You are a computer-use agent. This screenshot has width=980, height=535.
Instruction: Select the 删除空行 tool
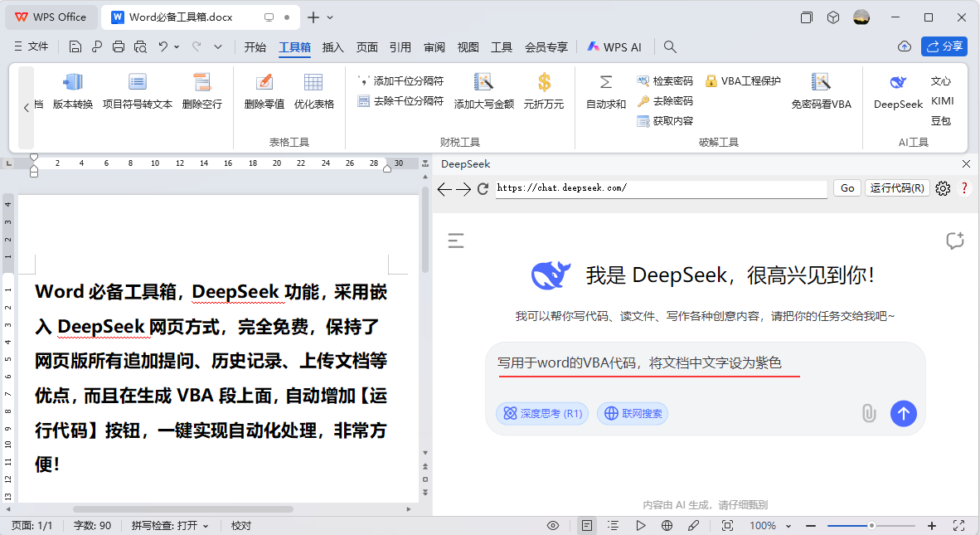201,83
